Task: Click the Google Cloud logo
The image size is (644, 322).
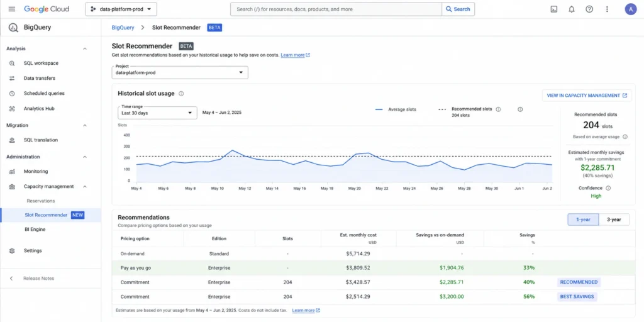Action: click(47, 9)
